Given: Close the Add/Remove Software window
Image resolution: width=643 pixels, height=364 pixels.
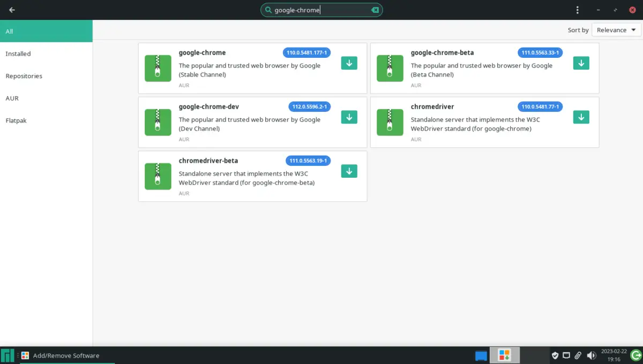Looking at the screenshot, I should (x=633, y=10).
